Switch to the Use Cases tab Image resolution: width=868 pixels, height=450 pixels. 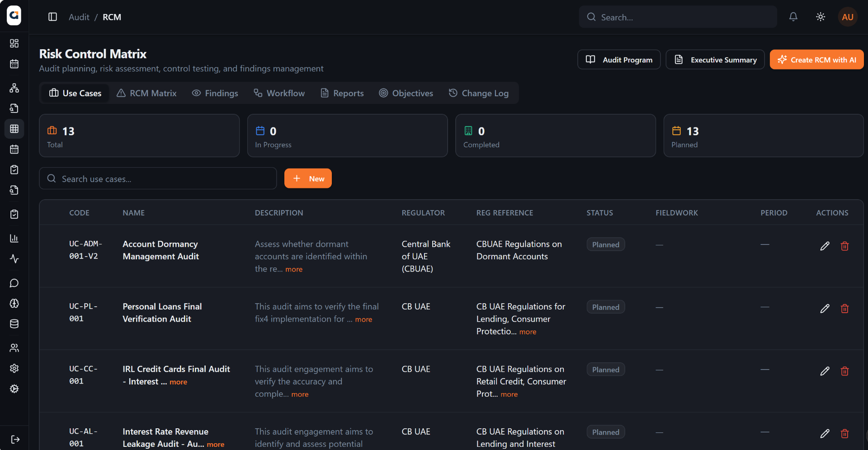pos(75,93)
